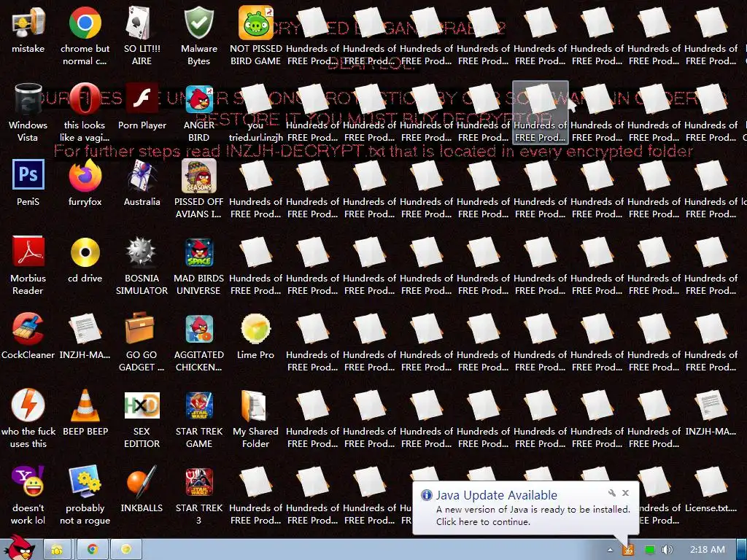
Task: Open the Photoshop 'PeniS' icon
Action: 28,175
